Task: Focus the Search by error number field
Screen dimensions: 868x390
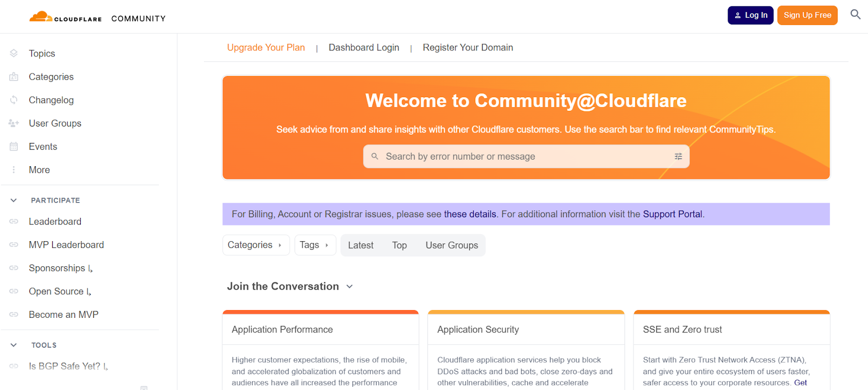Action: [x=526, y=156]
